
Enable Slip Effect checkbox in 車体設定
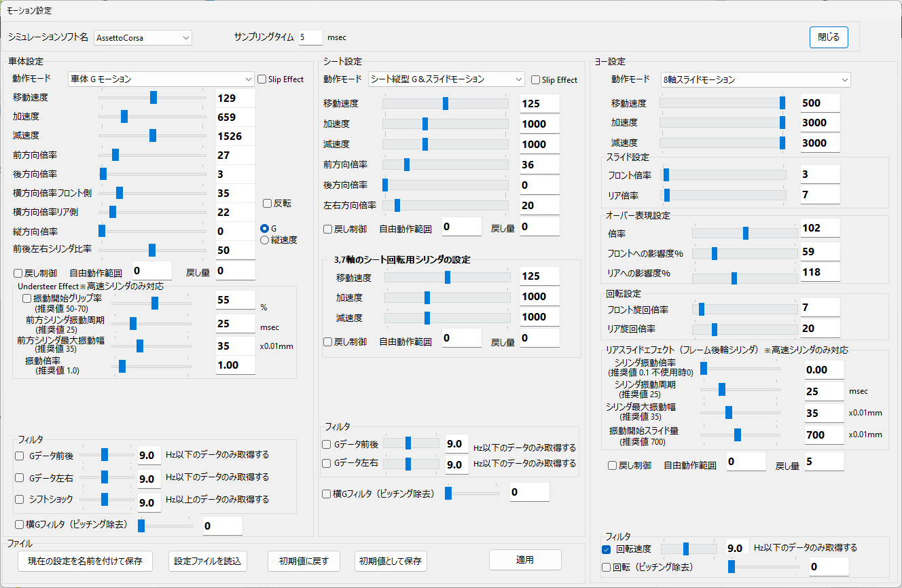pyautogui.click(x=262, y=79)
